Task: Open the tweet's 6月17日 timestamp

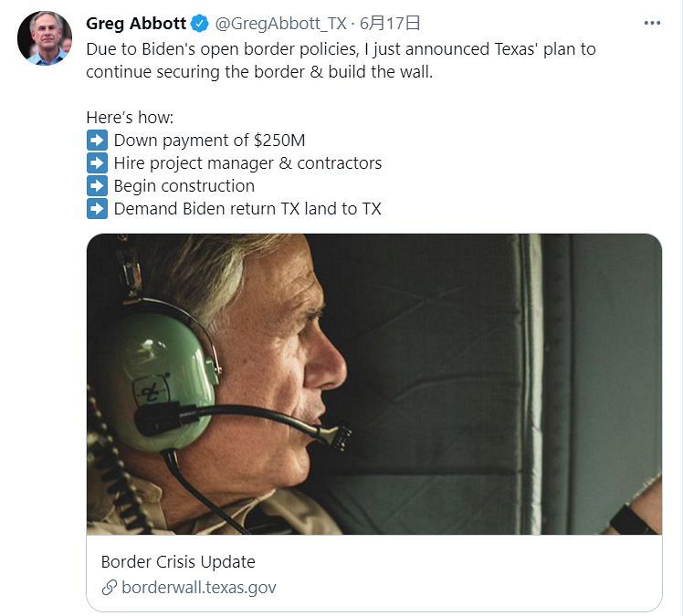Action: pos(390,24)
